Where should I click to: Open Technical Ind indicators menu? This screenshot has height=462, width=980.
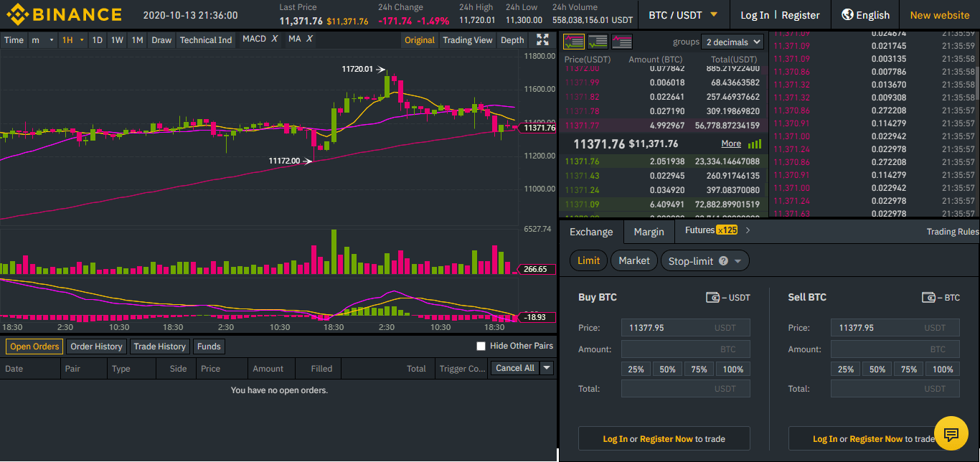[206, 40]
